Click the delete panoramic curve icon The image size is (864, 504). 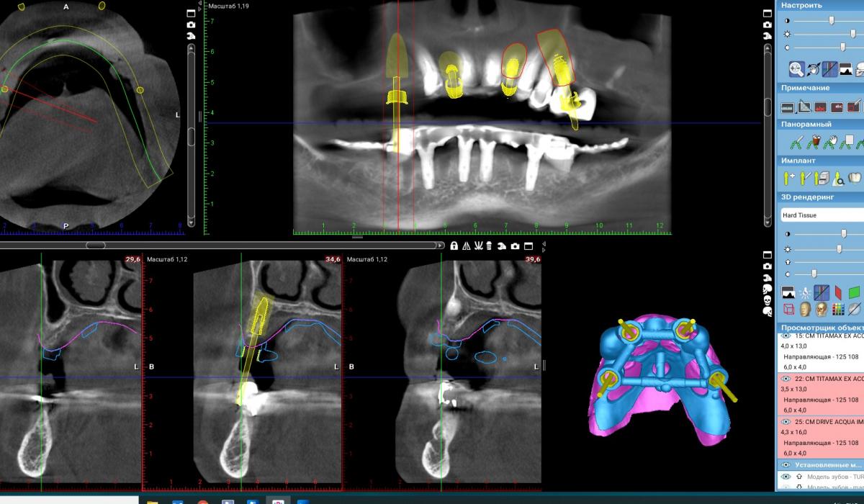tap(814, 143)
